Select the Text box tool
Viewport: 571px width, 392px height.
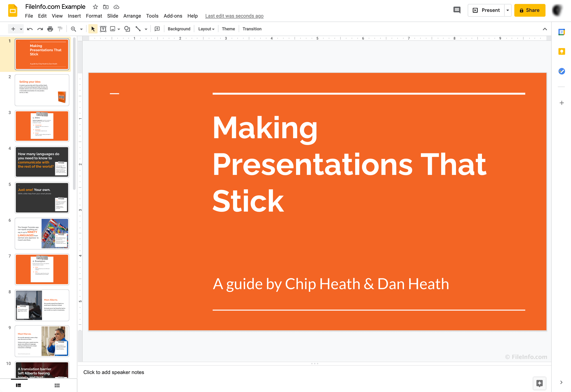pyautogui.click(x=103, y=29)
